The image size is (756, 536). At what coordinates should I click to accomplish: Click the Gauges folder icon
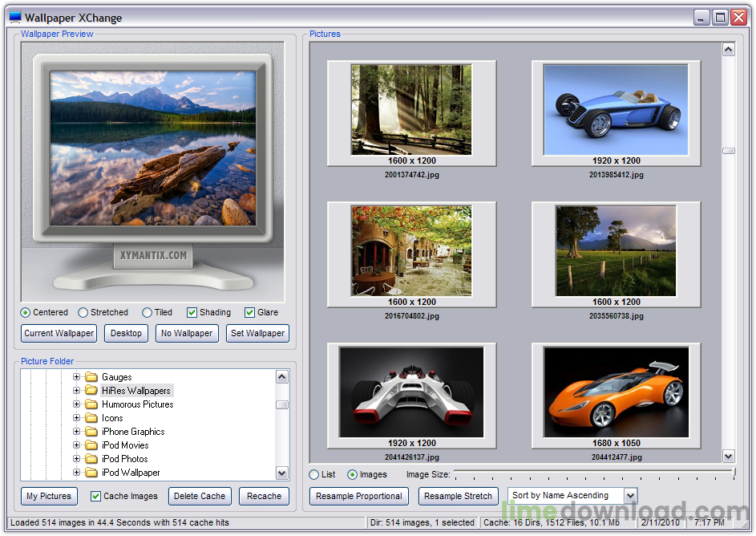(x=91, y=377)
